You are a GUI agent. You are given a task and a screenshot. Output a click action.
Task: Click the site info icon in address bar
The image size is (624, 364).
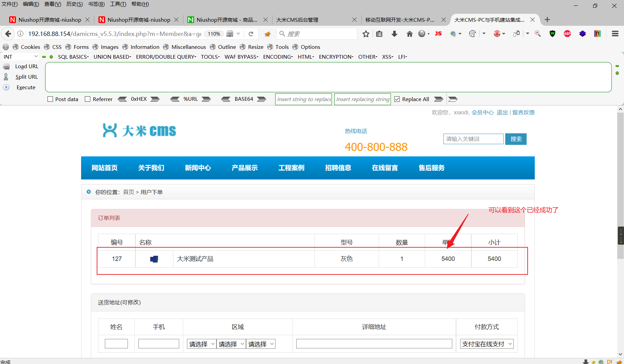point(20,34)
